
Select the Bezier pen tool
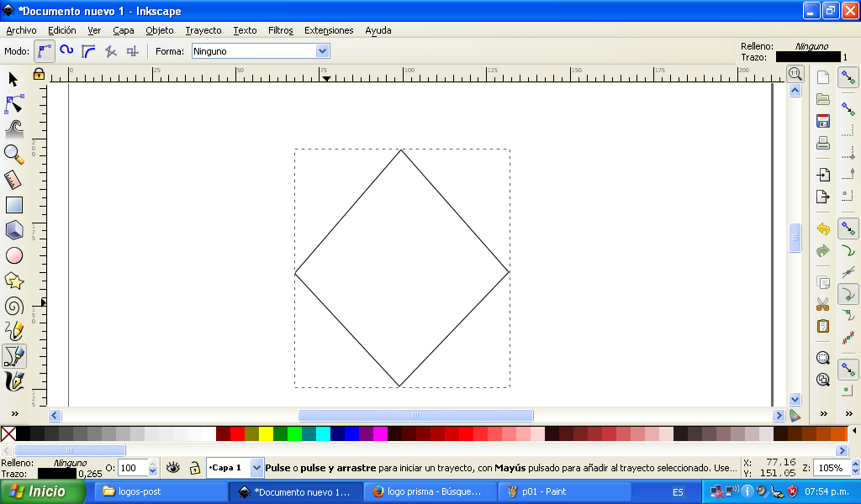[13, 356]
